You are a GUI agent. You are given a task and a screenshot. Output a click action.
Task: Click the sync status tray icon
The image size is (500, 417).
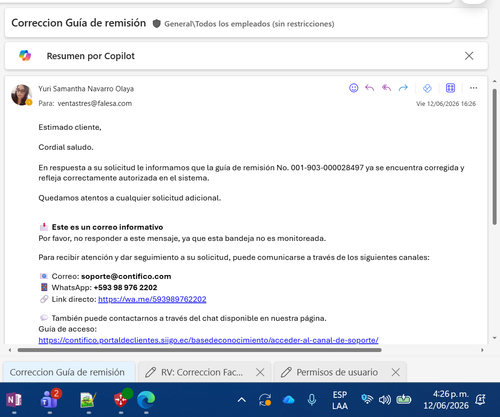click(265, 400)
